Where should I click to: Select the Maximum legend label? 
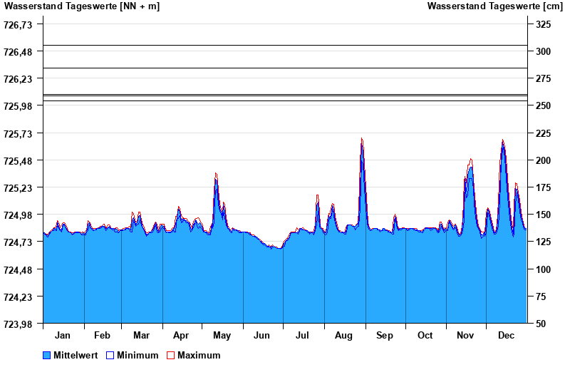tap(199, 356)
